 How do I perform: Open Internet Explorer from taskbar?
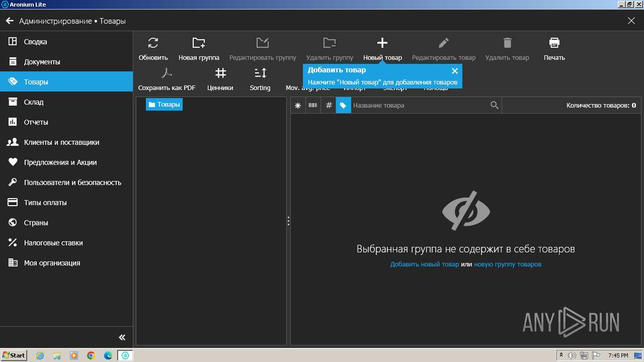pyautogui.click(x=40, y=355)
